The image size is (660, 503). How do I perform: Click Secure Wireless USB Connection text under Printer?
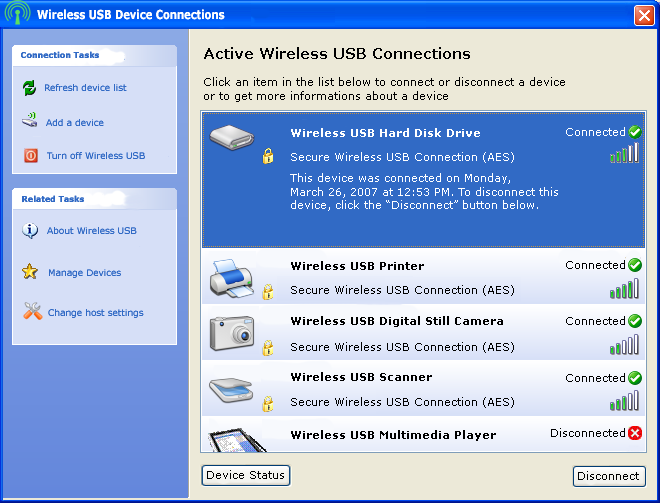402,290
